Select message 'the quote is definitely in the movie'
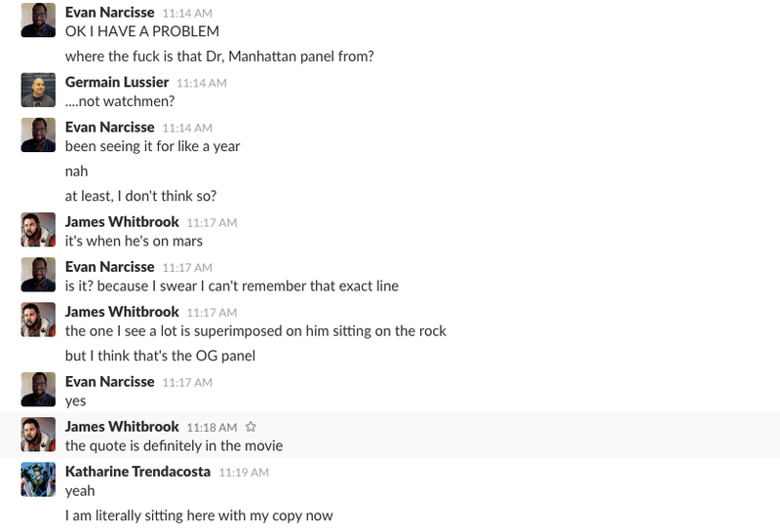Viewport: 780px width, 532px height. pyautogui.click(x=174, y=446)
